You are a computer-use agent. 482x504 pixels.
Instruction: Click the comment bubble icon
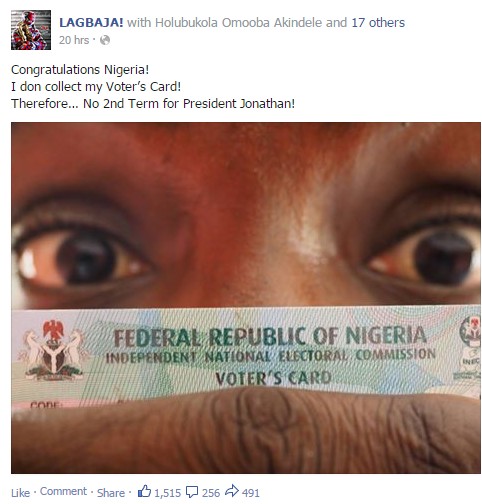[192, 492]
